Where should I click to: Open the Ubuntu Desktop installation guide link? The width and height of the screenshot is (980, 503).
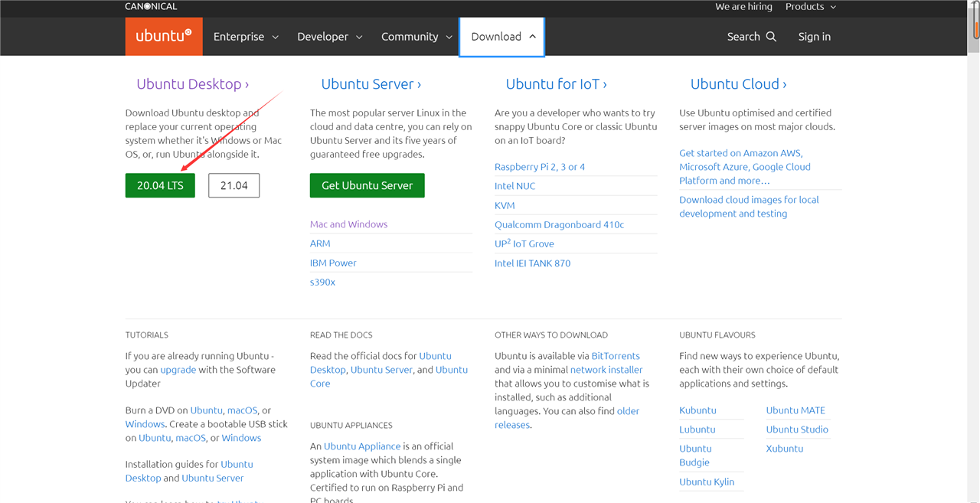point(189,471)
